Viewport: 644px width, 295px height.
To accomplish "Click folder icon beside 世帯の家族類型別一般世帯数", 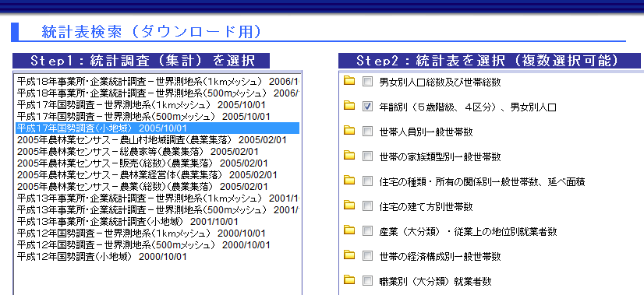I will pos(349,156).
